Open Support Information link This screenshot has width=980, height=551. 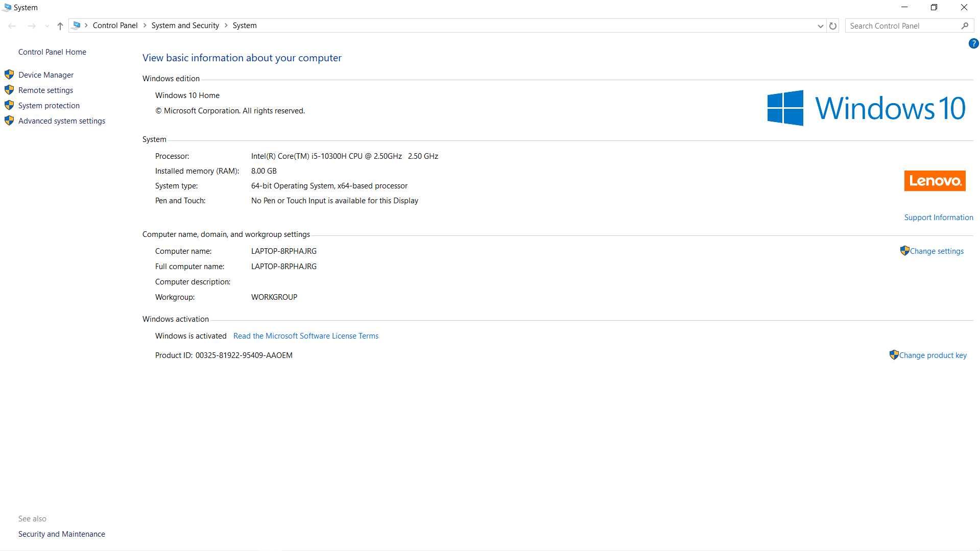click(x=939, y=218)
